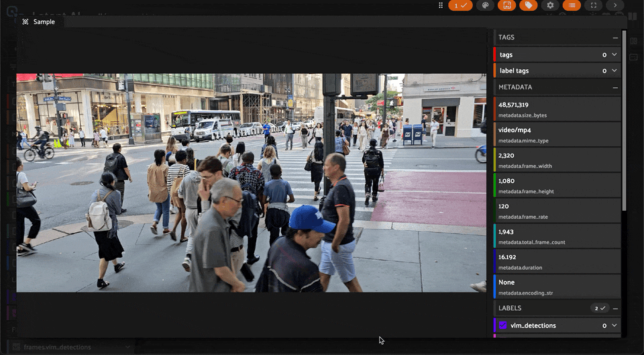Expand the label tags chevron
The image size is (644, 355).
614,70
